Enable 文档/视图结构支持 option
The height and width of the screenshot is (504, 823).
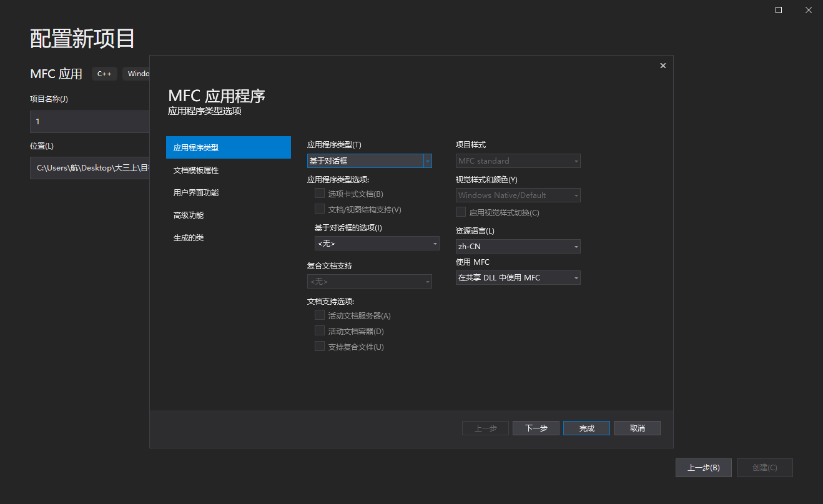tap(319, 209)
